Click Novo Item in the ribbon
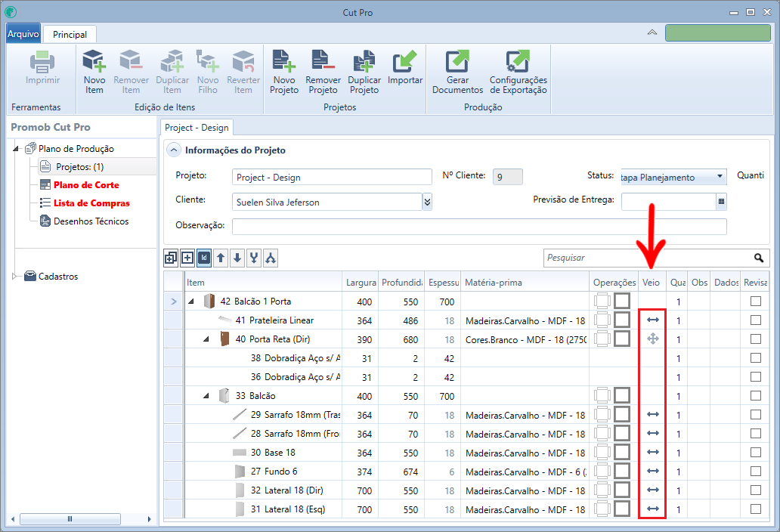The image size is (780, 532). pyautogui.click(x=94, y=72)
